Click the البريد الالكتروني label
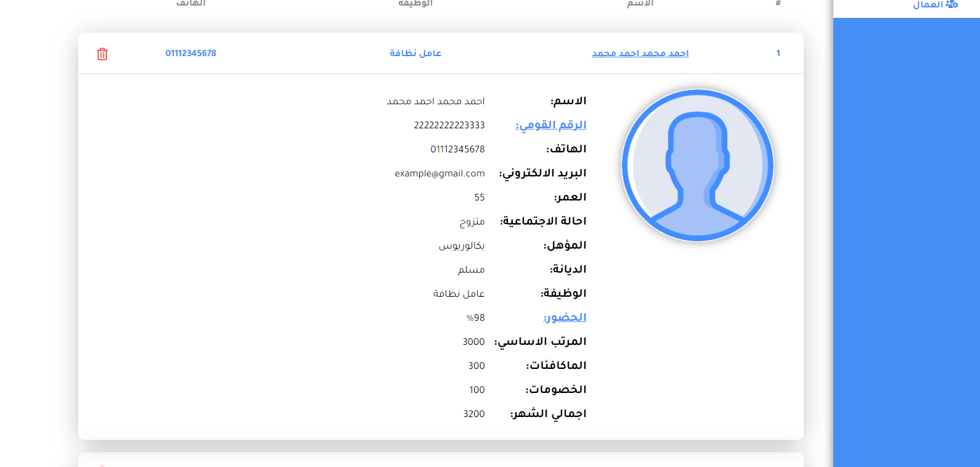 (543, 173)
